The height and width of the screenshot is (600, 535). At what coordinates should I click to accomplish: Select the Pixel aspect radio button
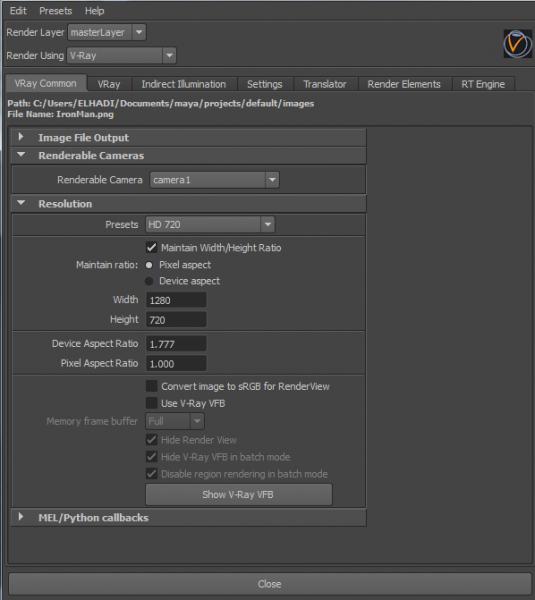pyautogui.click(x=149, y=265)
